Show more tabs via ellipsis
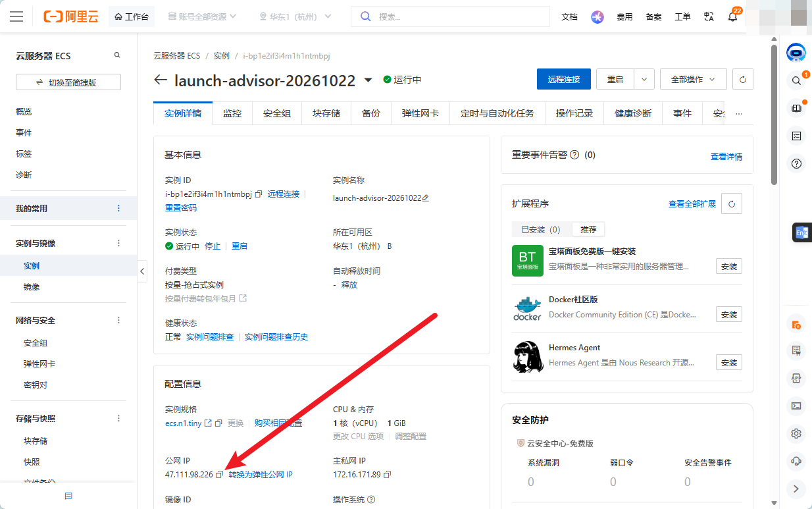The height and width of the screenshot is (509, 812). tap(739, 113)
